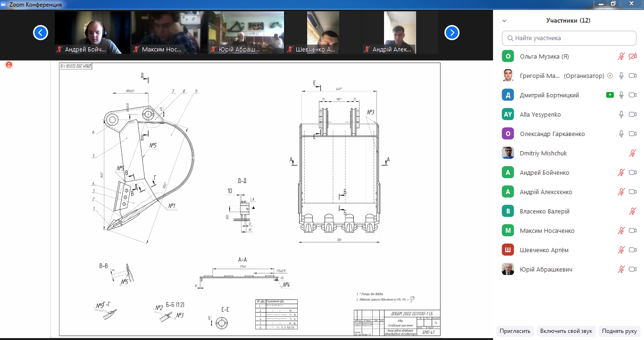This screenshot has height=340, width=644.
Task: Click Юрій Абрашкевич's camera icon
Action: click(633, 269)
